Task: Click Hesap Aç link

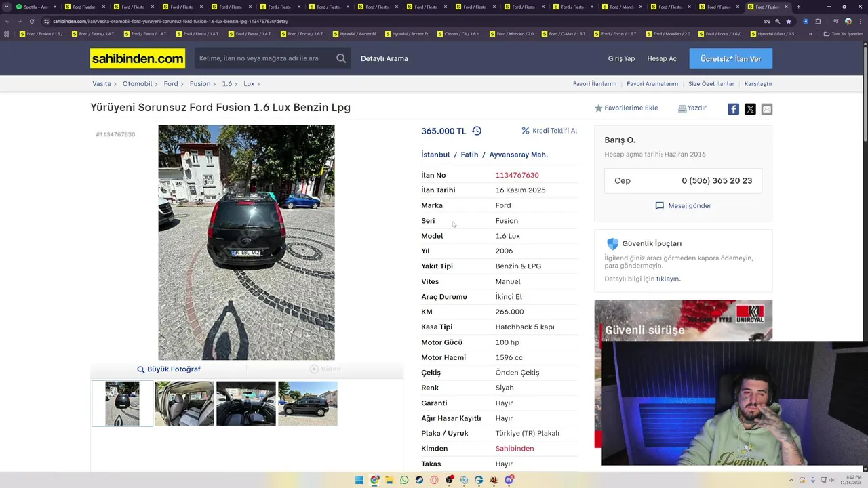Action: click(x=662, y=58)
